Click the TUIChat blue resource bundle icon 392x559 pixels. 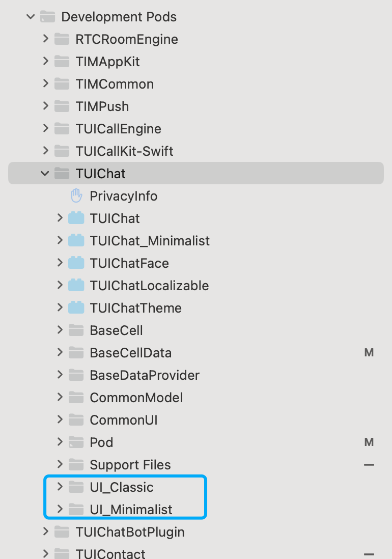tap(76, 218)
